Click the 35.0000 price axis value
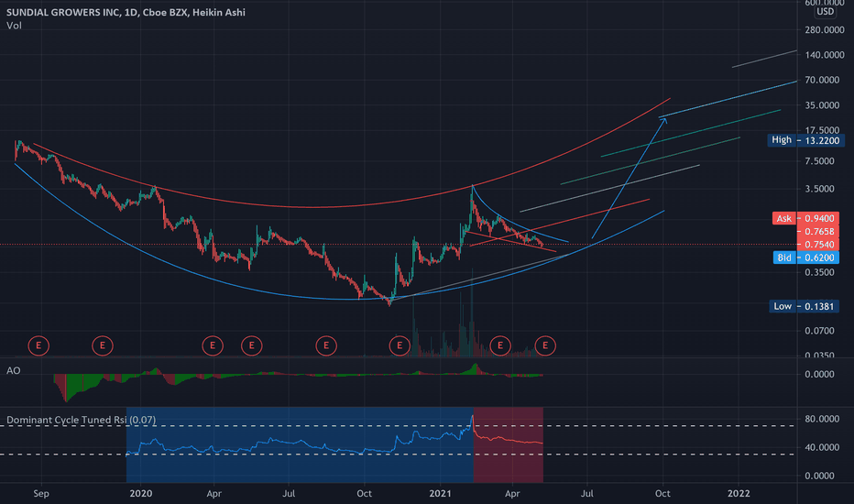854x504 pixels. click(x=822, y=105)
